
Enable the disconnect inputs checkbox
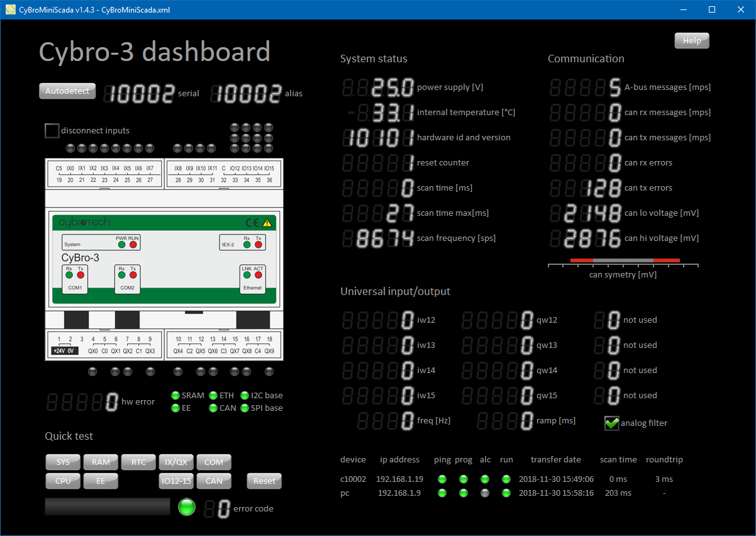pyautogui.click(x=52, y=131)
